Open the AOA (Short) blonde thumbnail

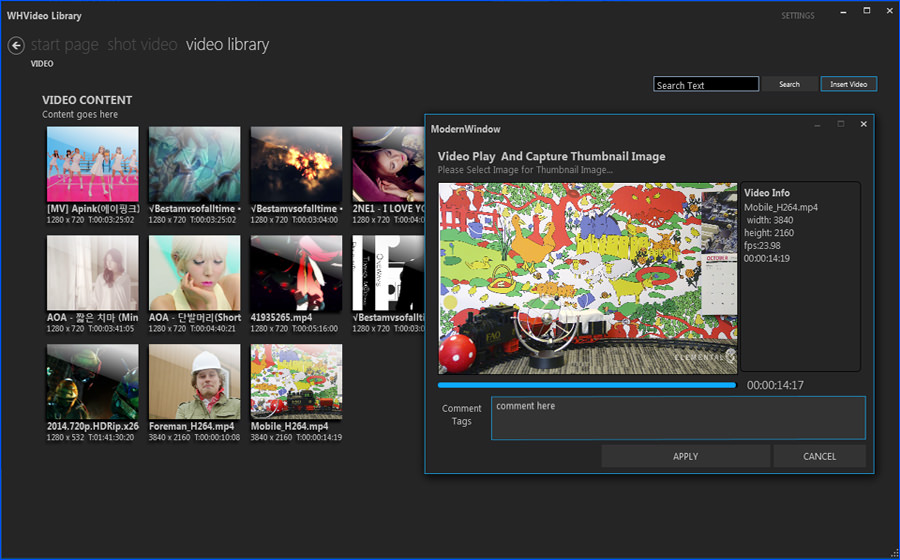(x=195, y=273)
